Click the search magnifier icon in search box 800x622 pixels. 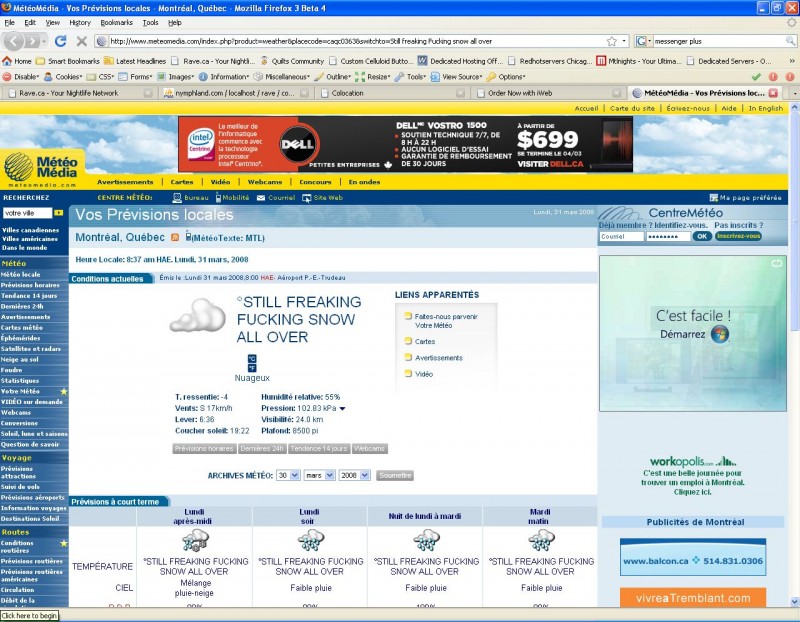(x=790, y=41)
